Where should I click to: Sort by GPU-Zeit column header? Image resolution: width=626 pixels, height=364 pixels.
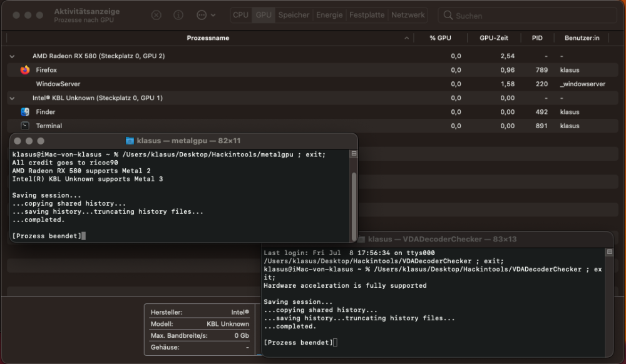coord(494,38)
